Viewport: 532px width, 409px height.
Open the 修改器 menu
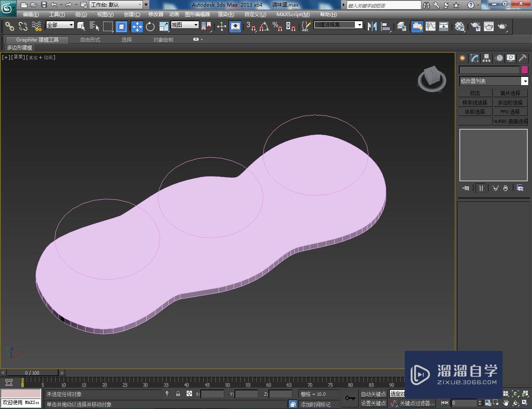click(x=156, y=14)
